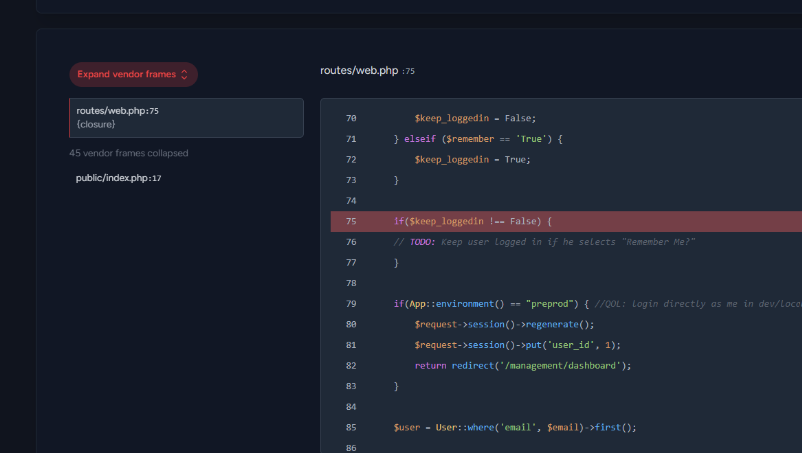
Task: Click the elseif ($remember == 'True') line
Action: [478, 139]
